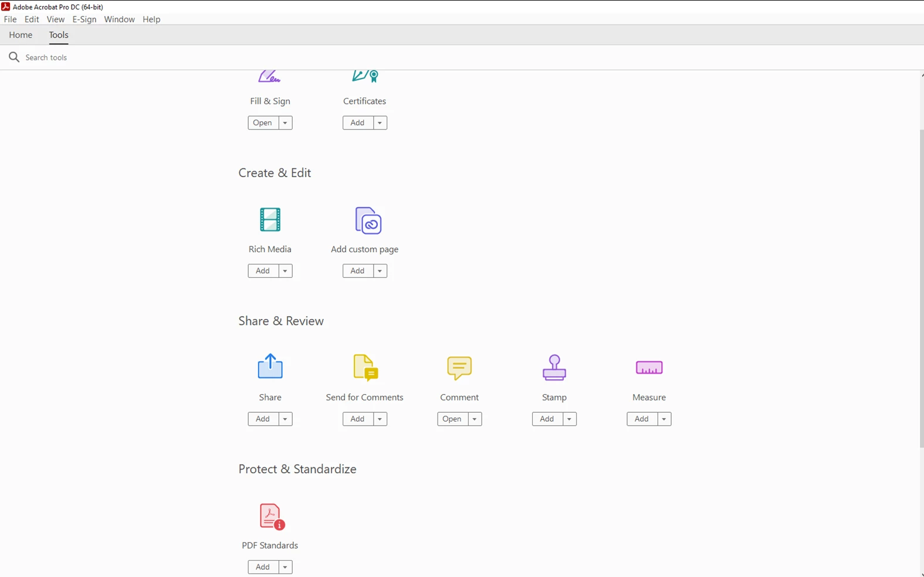Add the Send for Comments tool
The image size is (924, 577).
click(x=358, y=419)
